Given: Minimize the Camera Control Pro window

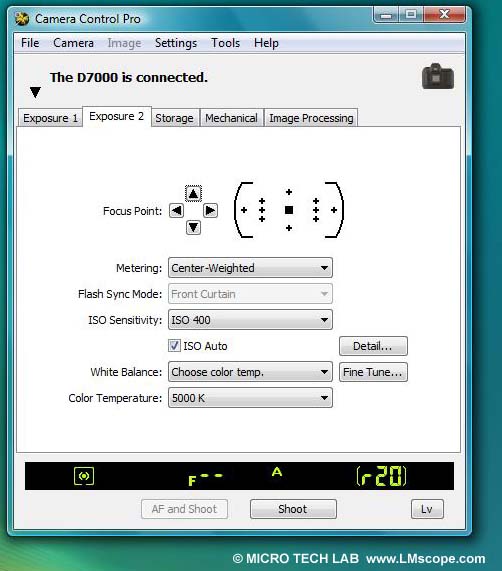Looking at the screenshot, I should tap(386, 15).
